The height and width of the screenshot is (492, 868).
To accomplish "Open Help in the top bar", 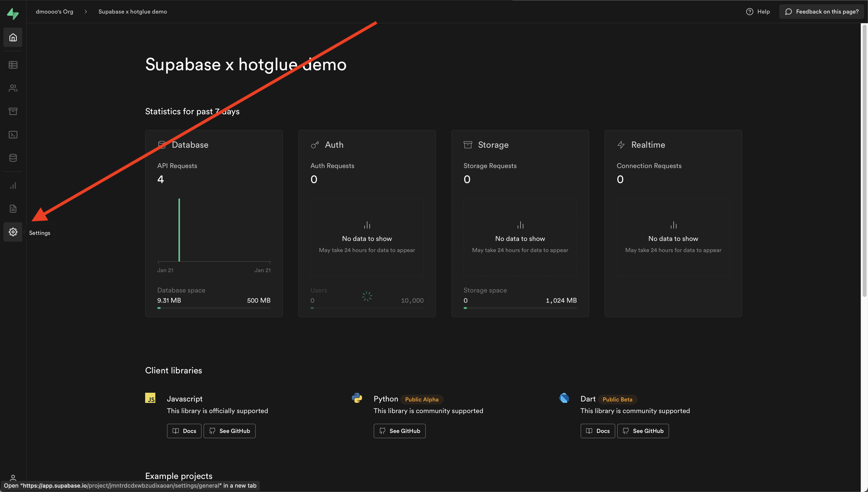I will pos(758,11).
